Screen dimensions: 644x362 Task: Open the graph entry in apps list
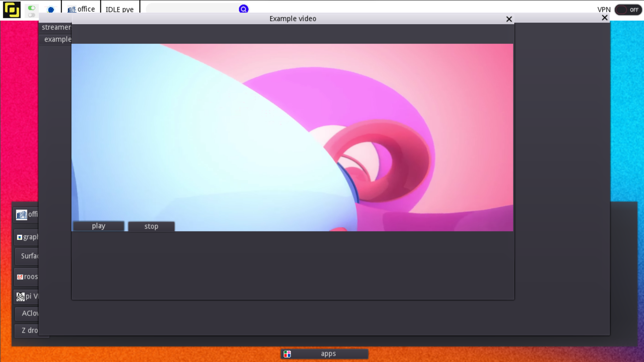(x=26, y=237)
